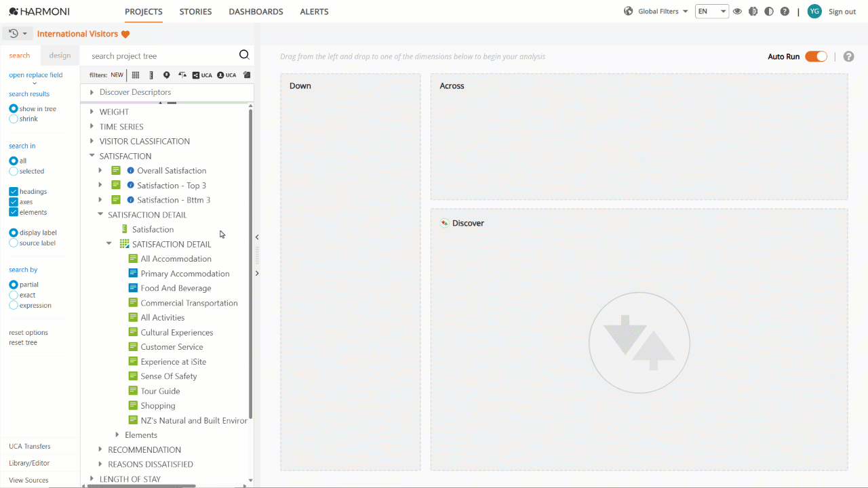Click the eye view icon in header
This screenshot has width=868, height=488.
point(737,12)
